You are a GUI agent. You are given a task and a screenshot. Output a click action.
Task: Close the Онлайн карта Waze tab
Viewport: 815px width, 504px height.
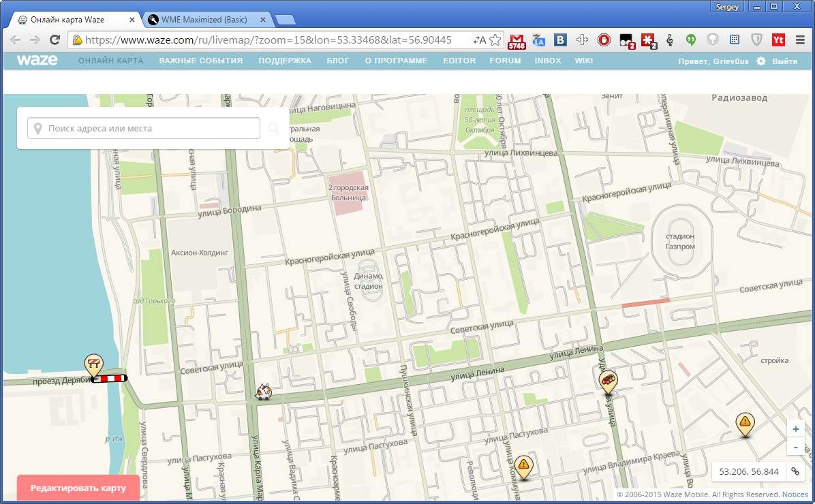(132, 20)
